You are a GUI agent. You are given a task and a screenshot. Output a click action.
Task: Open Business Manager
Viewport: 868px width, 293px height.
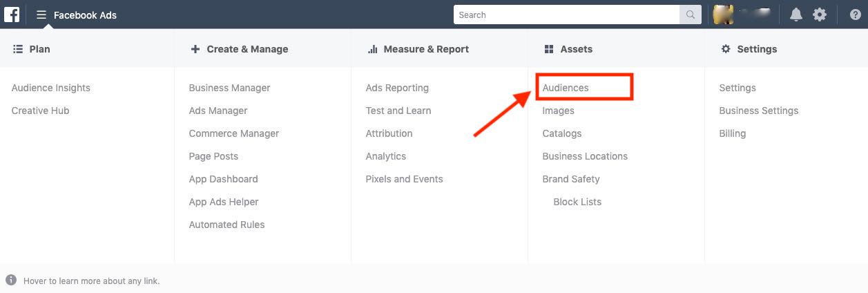(x=229, y=88)
